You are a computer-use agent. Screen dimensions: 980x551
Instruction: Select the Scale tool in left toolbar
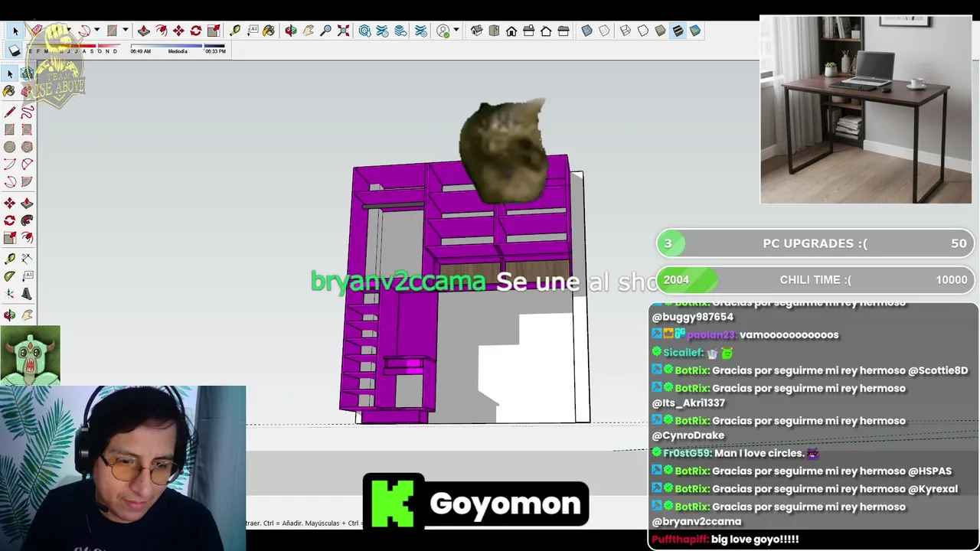[9, 238]
